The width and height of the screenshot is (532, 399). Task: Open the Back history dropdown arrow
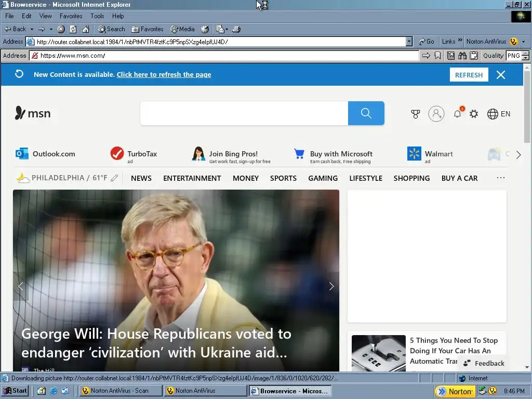32,29
